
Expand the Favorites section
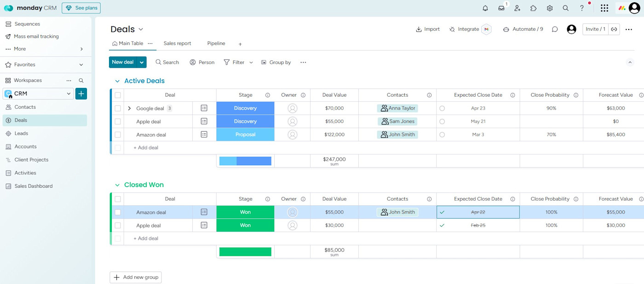[81, 64]
